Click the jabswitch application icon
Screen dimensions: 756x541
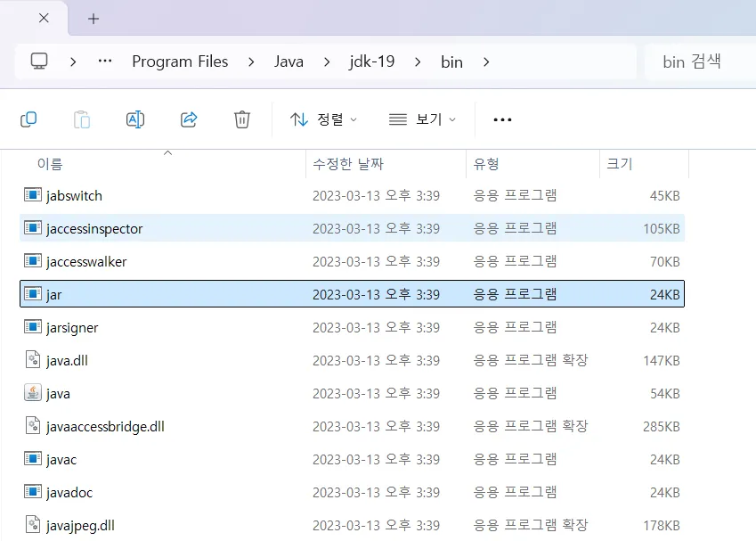33,195
